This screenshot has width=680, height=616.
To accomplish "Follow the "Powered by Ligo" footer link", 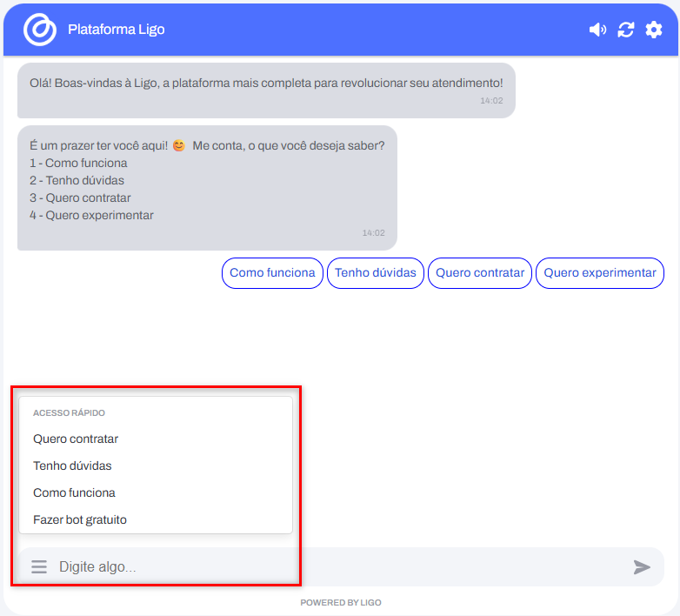I will point(341,603).
